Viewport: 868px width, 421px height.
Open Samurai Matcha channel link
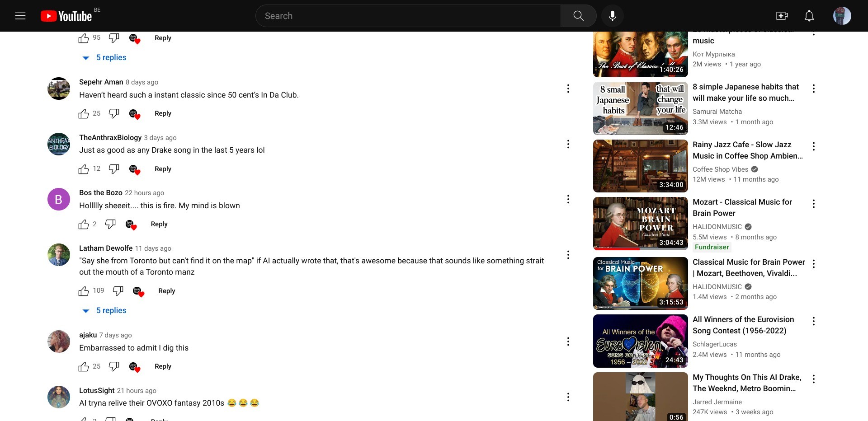click(x=717, y=112)
